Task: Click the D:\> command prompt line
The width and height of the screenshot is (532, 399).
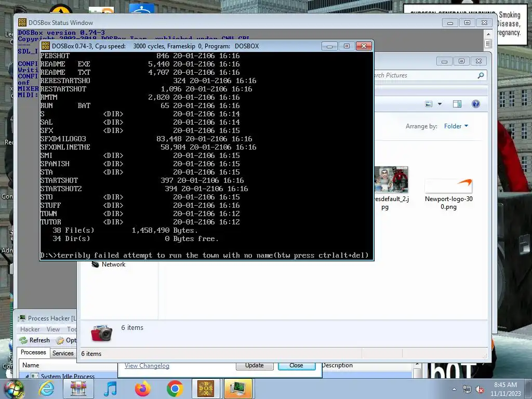Action: click(x=204, y=255)
